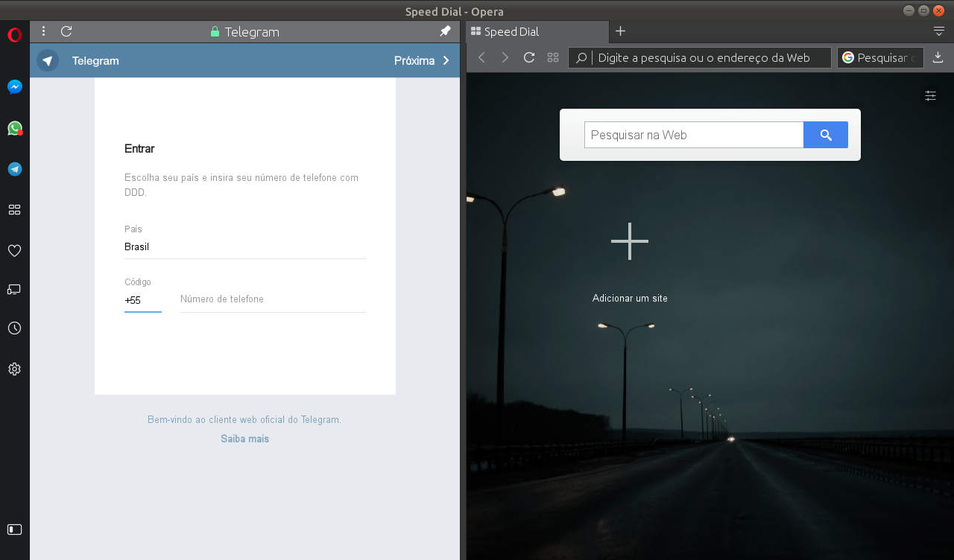Viewport: 954px width, 560px height.
Task: Open the Saiba mais link
Action: pos(244,439)
